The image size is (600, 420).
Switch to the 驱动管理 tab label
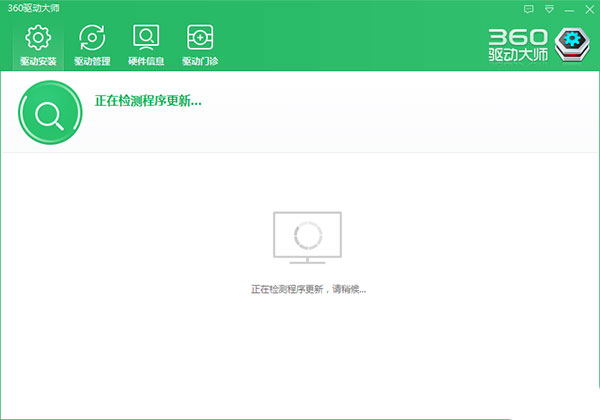(92, 61)
